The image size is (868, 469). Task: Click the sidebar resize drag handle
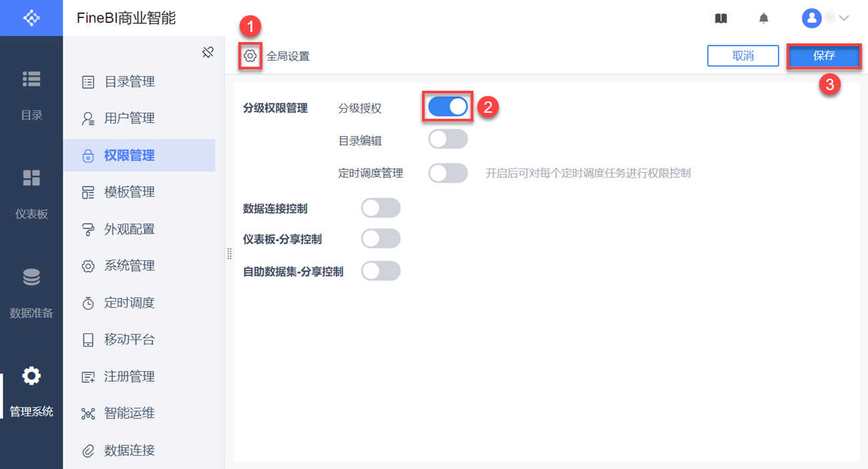[229, 254]
